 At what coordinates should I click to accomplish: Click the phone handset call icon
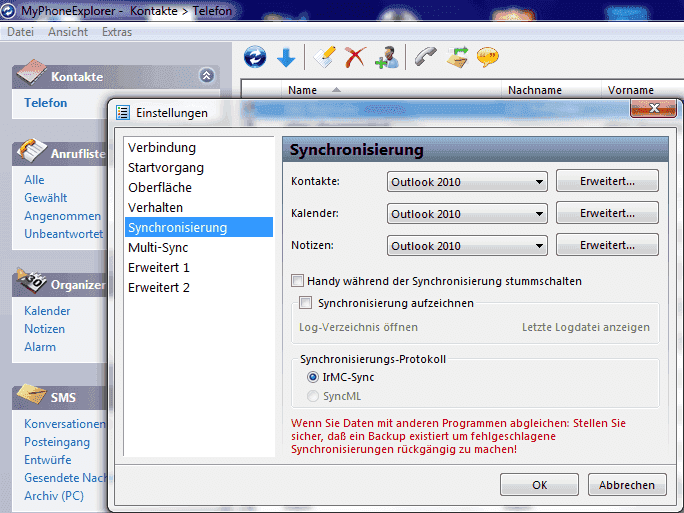coord(425,57)
